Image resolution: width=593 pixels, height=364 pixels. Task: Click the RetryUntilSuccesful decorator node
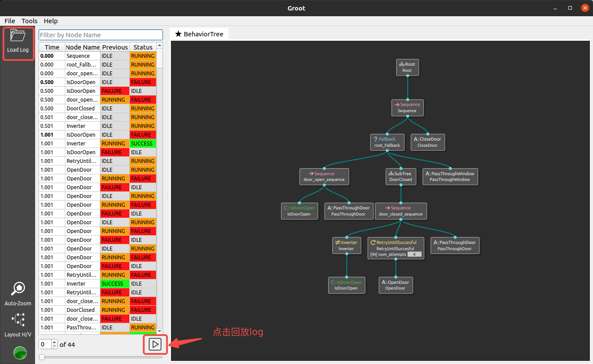395,248
